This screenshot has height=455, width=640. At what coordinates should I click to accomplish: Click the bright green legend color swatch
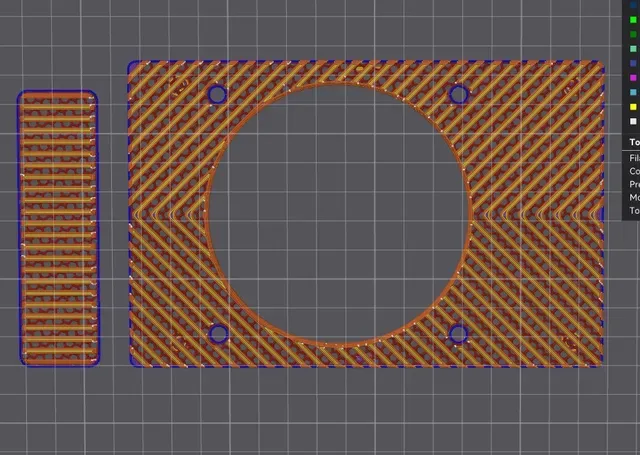pos(633,20)
